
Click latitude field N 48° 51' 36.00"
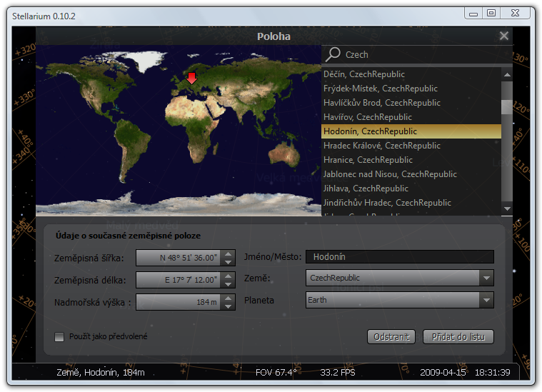coord(179,258)
